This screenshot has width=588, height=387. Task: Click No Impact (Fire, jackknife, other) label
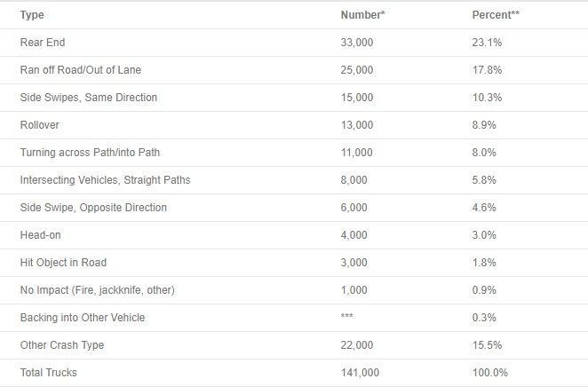click(x=98, y=290)
